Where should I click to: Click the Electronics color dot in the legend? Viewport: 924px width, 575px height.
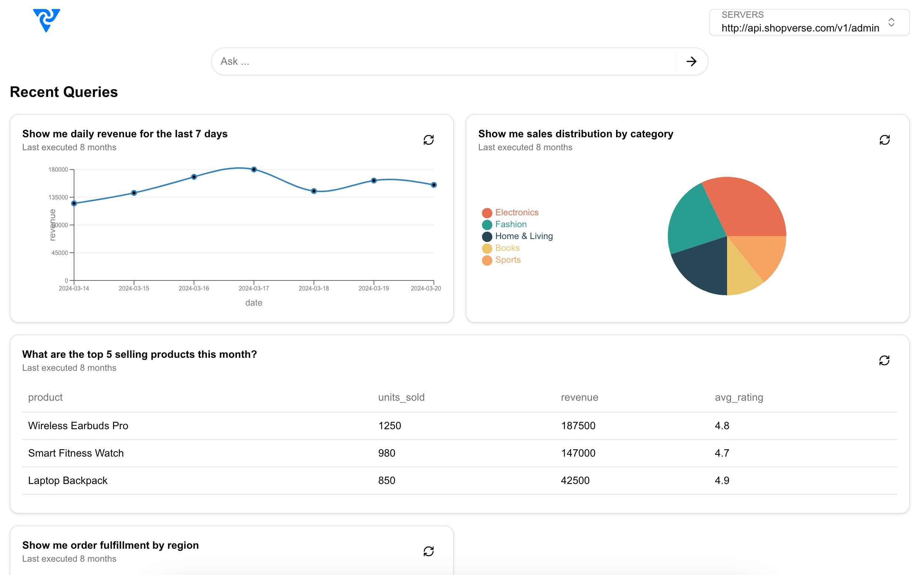487,212
